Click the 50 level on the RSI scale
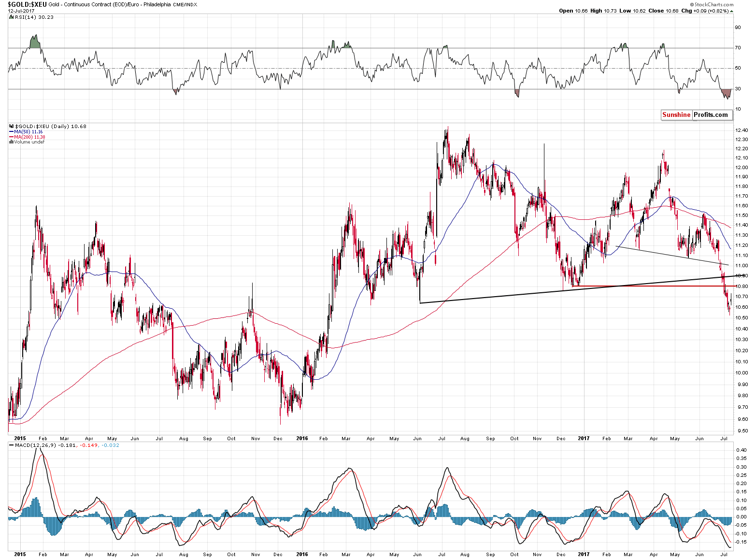The image size is (756, 559). tap(738, 68)
